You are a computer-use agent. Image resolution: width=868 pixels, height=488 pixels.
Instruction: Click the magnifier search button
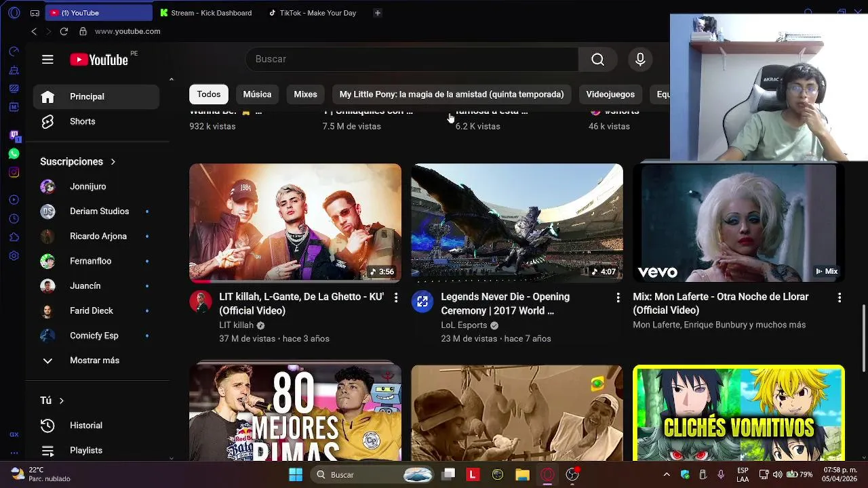[x=597, y=60]
